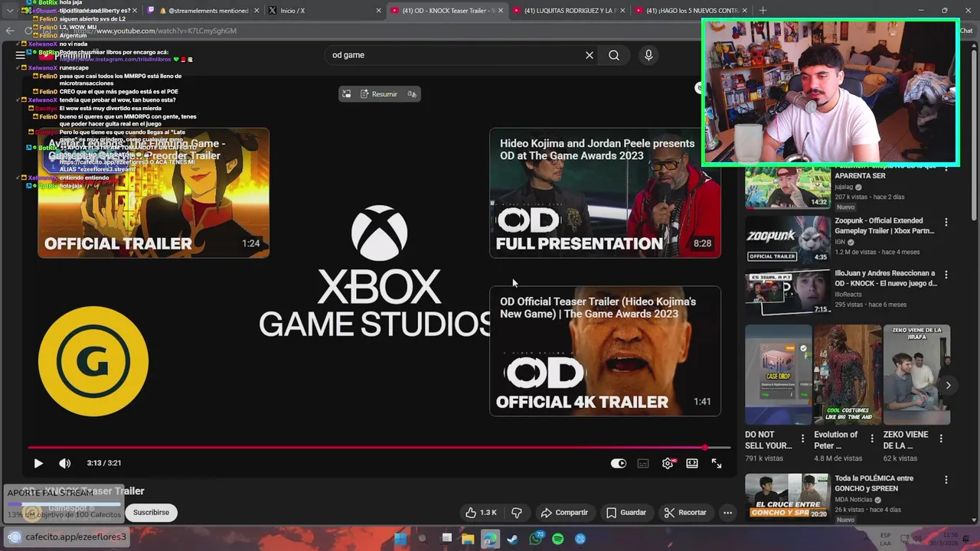Click the red scrubber handle near the end
Image resolution: width=980 pixels, height=551 pixels.
[x=705, y=448]
